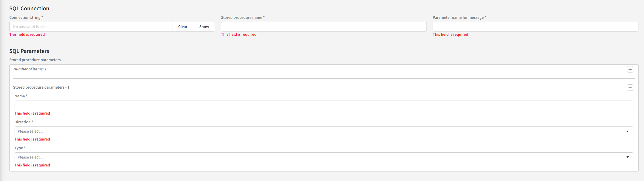Click the SQL Parameters section heading
644x181 pixels.
[x=29, y=51]
